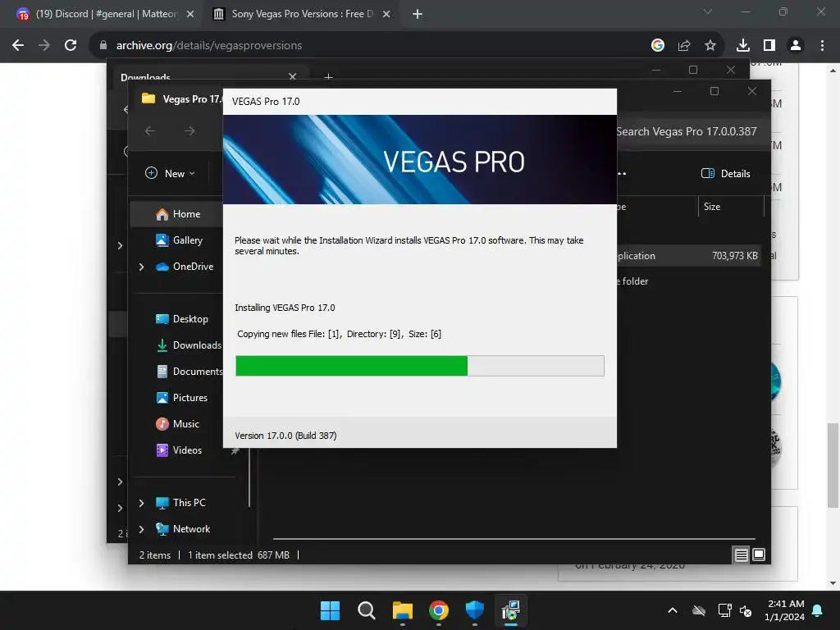Open the See more ellipsis in Explorer toolbar
This screenshot has width=840, height=630.
coord(622,174)
